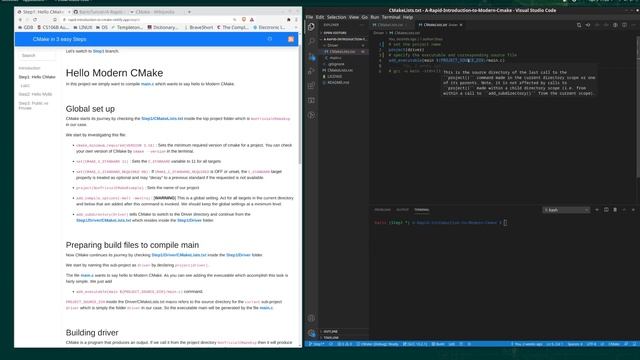
Task: Click the main.c link under Hello Modern CMake
Action: pos(147,84)
